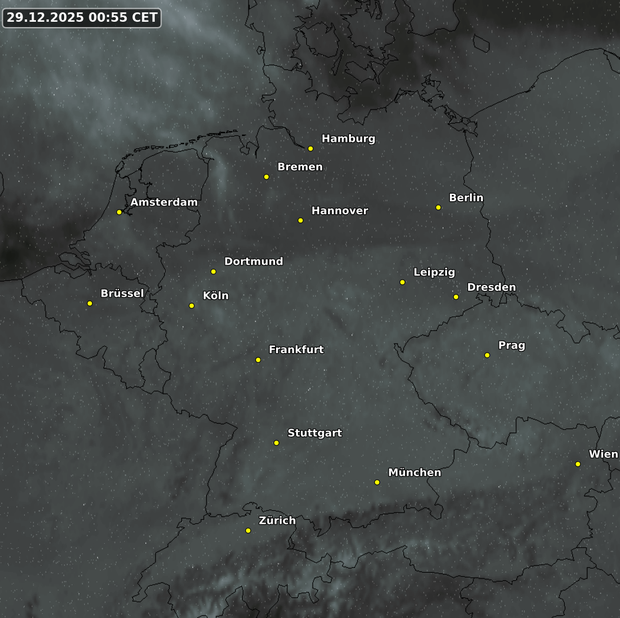This screenshot has width=620, height=618.
Task: Select the Bremen text label
Action: click(x=300, y=167)
